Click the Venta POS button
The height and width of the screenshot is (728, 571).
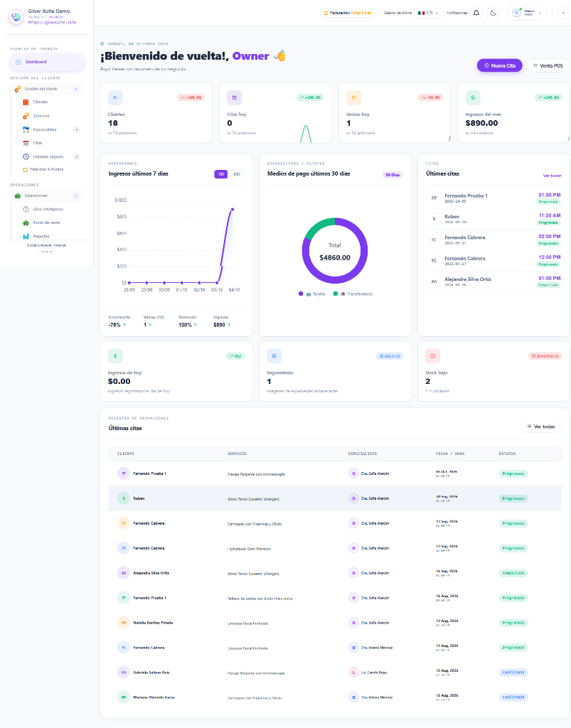pos(548,65)
